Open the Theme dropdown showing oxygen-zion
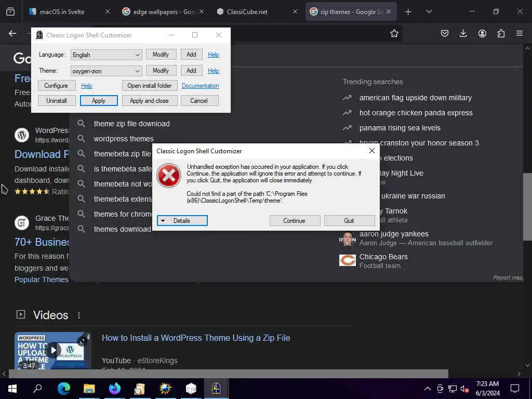The image size is (532, 399). click(x=106, y=71)
